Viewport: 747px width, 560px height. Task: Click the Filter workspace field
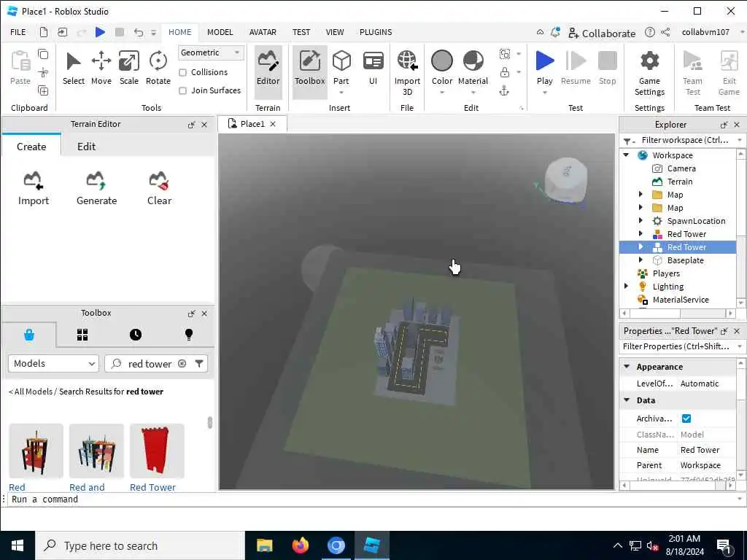point(685,140)
